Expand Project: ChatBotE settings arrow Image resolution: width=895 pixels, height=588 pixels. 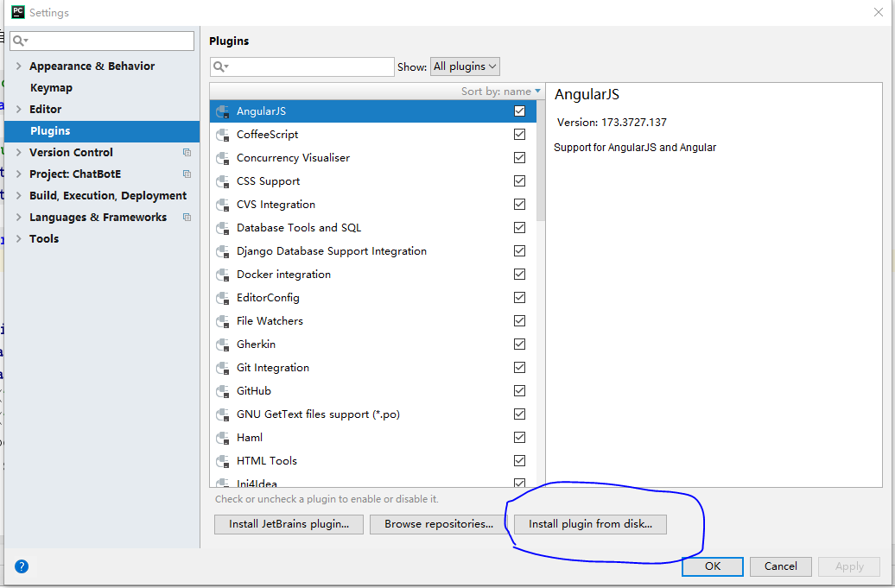(19, 174)
